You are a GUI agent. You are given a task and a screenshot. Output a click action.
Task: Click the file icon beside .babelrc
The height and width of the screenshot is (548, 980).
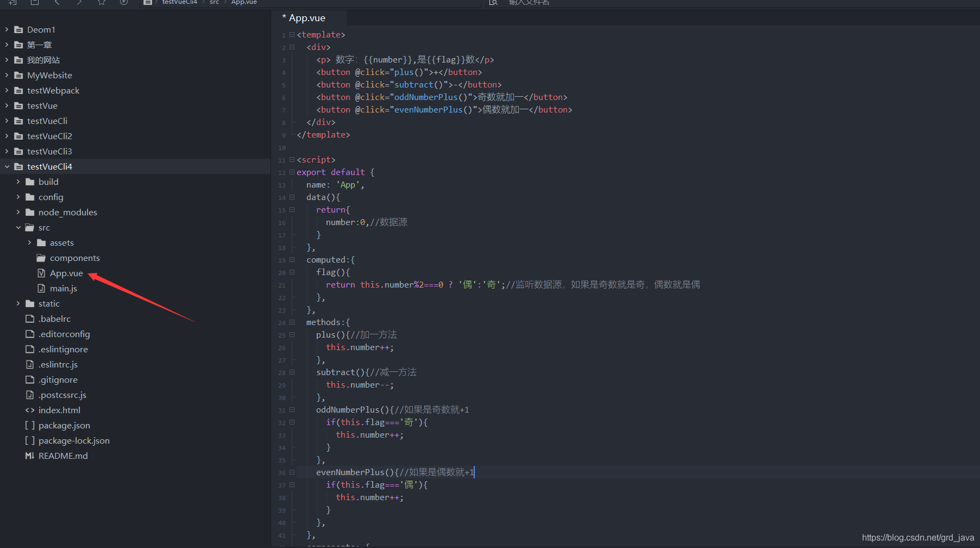(30, 319)
